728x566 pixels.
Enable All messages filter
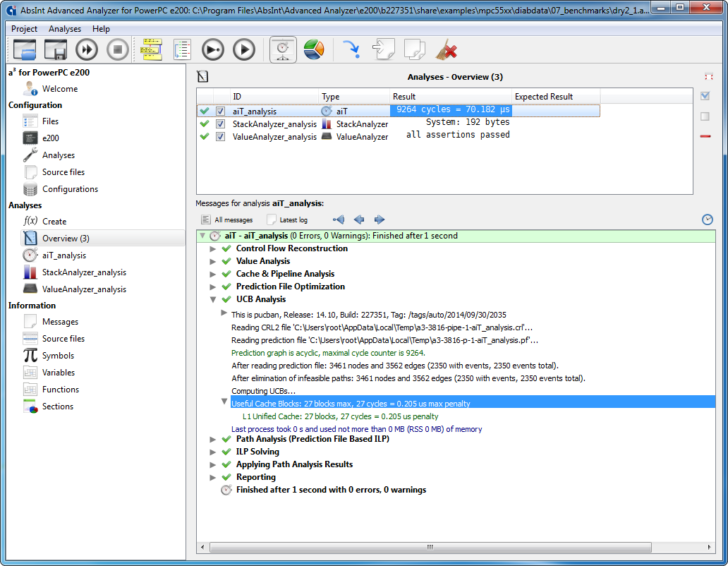[x=227, y=219]
